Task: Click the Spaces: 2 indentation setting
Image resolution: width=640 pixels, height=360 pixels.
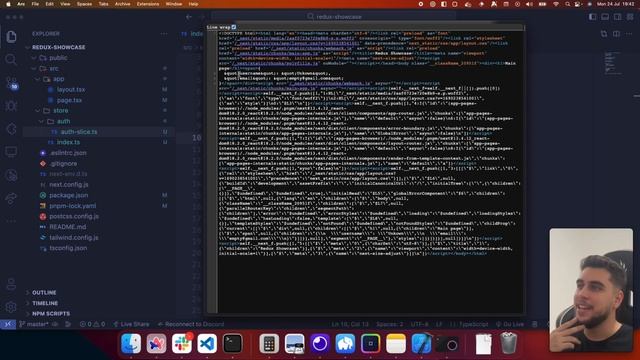Action: (x=389, y=324)
